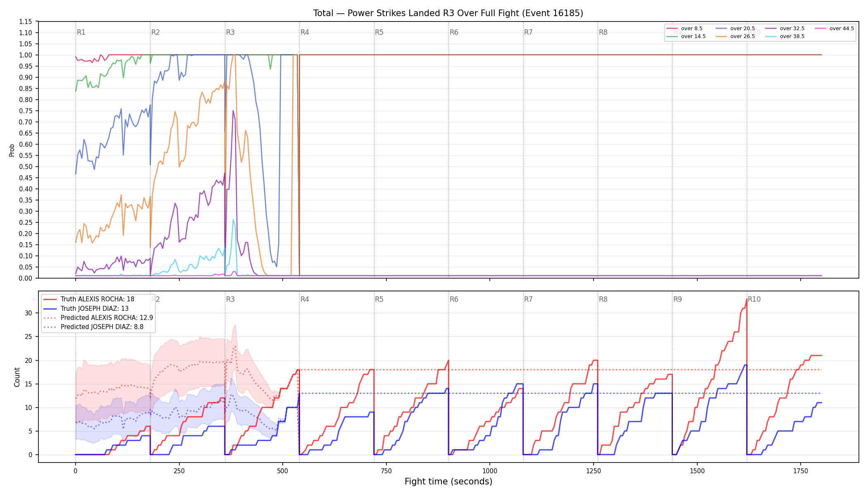Viewport: 868px width, 496px height.
Task: Click the chart title text
Action: pyautogui.click(x=448, y=13)
